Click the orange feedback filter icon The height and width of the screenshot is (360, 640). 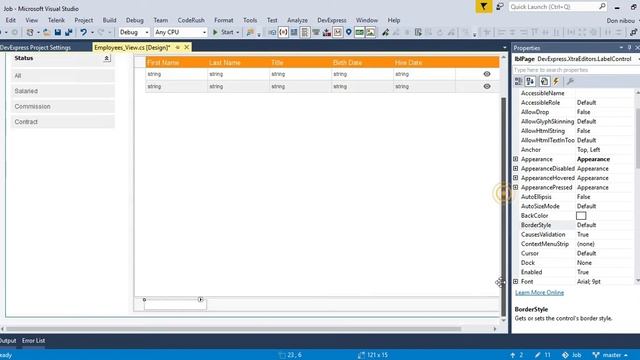point(484,7)
